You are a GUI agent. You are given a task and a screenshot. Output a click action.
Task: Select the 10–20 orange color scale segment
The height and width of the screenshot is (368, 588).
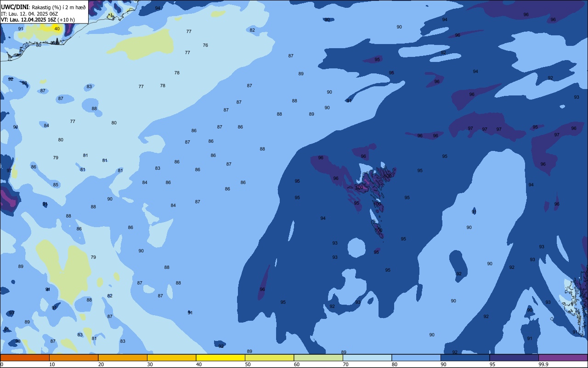click(x=73, y=357)
